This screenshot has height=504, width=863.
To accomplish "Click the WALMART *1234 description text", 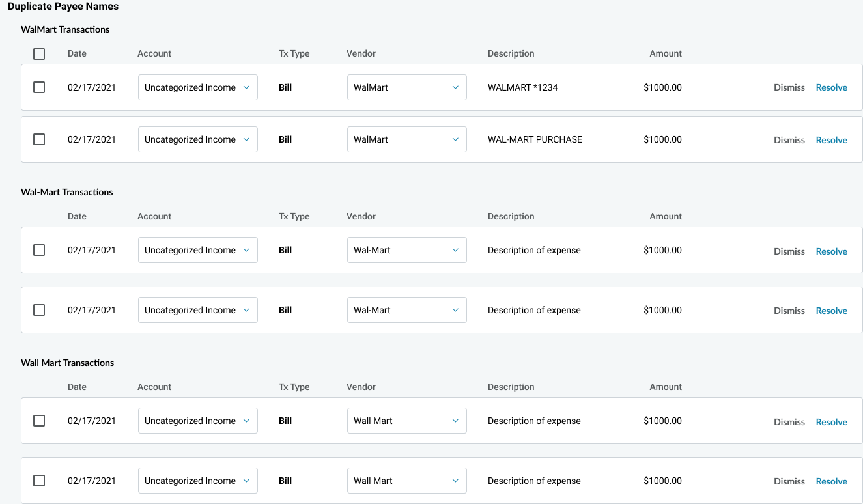I will coord(523,87).
